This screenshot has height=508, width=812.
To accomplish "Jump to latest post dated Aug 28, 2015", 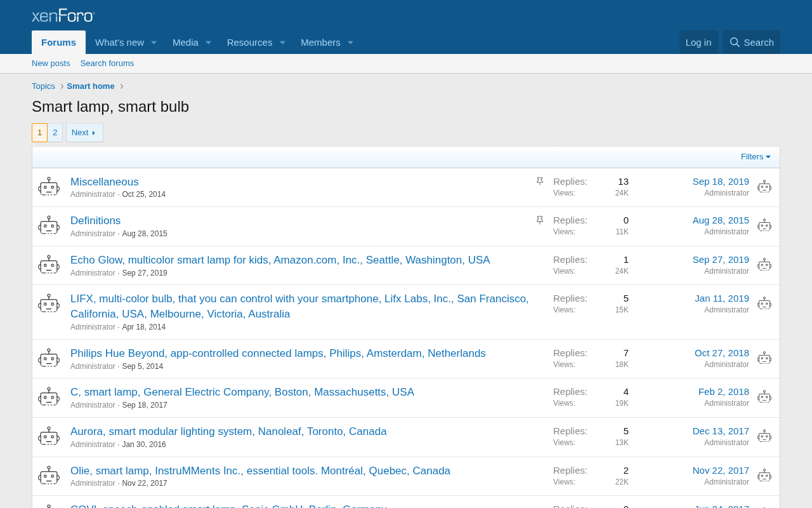I will 721,220.
